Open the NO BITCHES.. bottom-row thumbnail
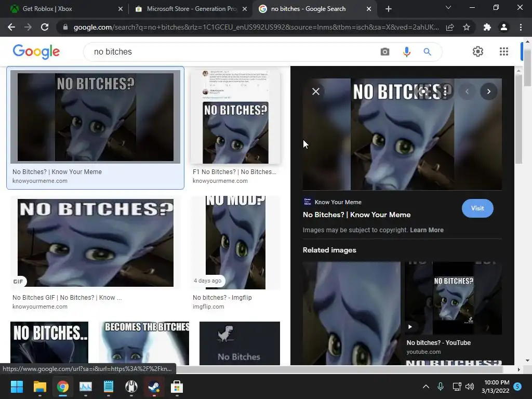Image resolution: width=532 pixels, height=399 pixels. pyautogui.click(x=49, y=343)
